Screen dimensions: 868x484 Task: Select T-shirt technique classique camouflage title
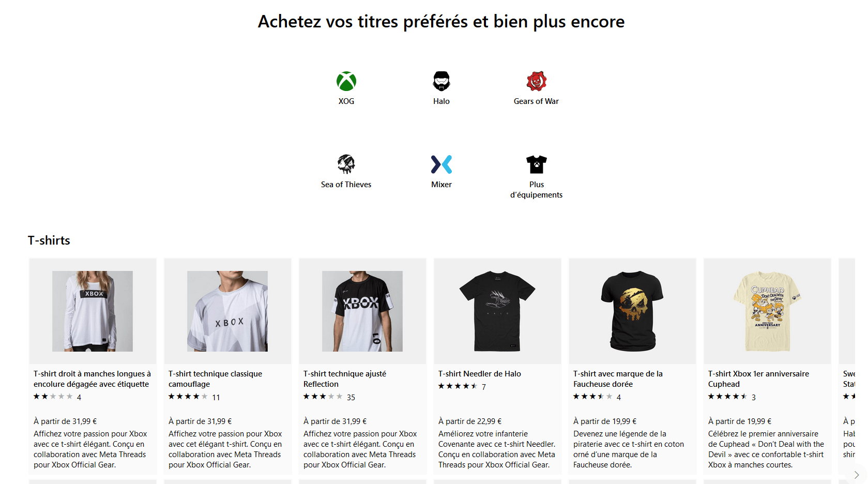click(215, 379)
